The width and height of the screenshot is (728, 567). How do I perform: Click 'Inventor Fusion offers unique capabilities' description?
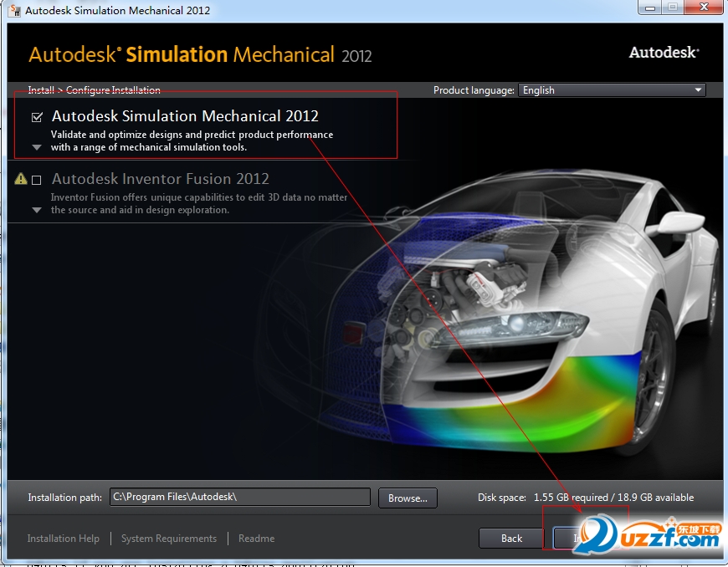198,203
